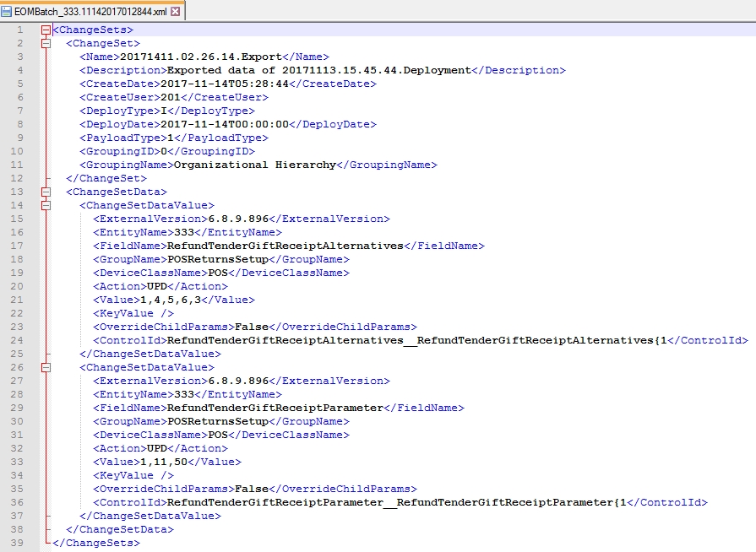Close the EOMBatch_333 xml tab

point(176,11)
